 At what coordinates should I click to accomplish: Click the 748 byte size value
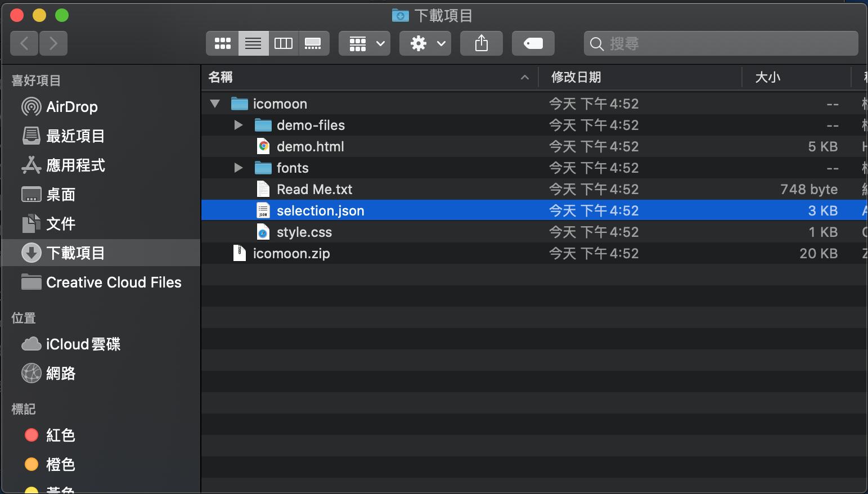[809, 190]
